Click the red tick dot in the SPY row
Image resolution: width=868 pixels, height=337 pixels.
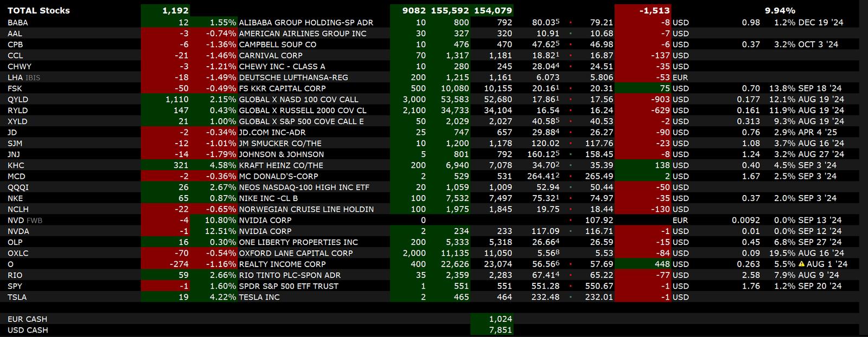click(x=571, y=286)
